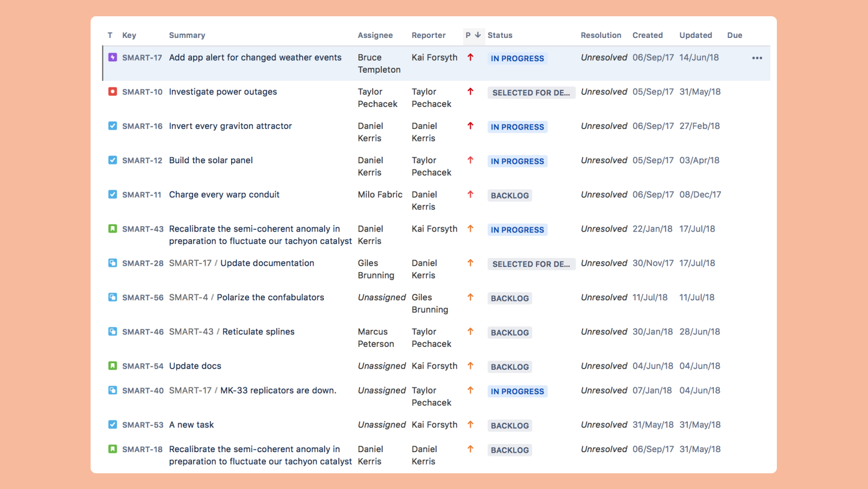Click the subtask icon beside SMART-28
The image size is (868, 489).
(x=112, y=263)
